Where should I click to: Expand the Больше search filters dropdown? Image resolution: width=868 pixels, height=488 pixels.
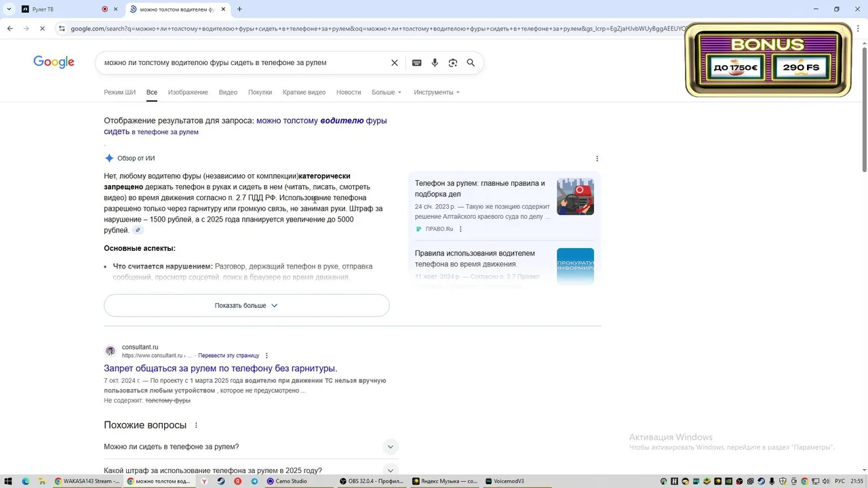pyautogui.click(x=387, y=92)
